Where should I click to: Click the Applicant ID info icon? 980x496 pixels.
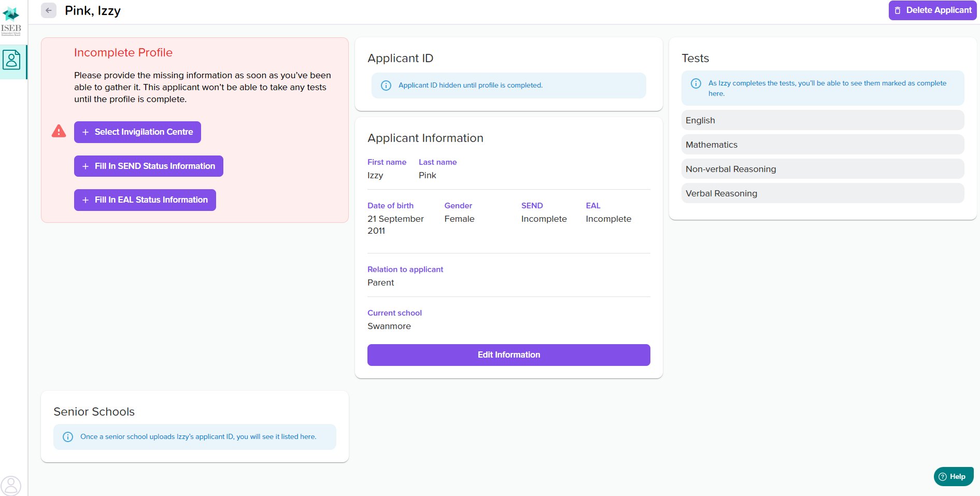[386, 86]
